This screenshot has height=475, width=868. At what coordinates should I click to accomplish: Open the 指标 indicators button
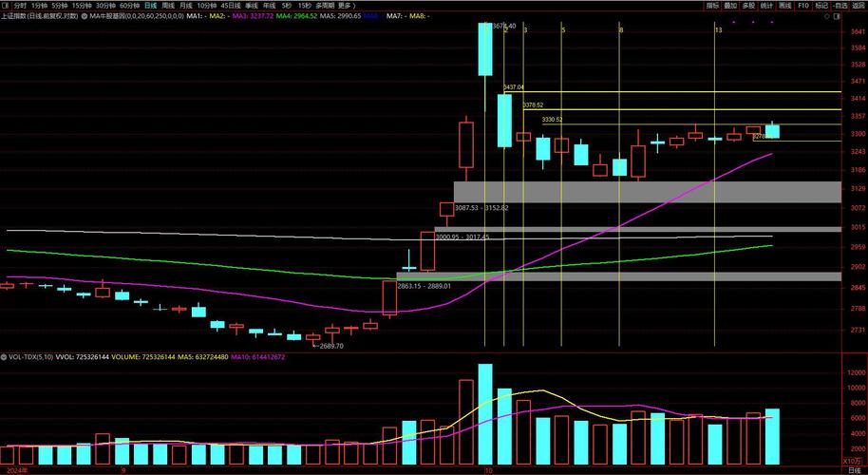pos(712,5)
